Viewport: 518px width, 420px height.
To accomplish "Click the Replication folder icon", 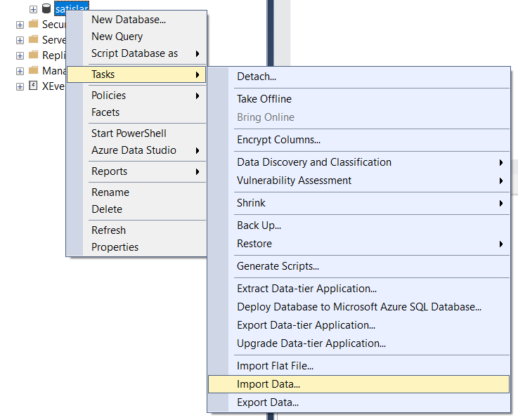I will pyautogui.click(x=33, y=55).
